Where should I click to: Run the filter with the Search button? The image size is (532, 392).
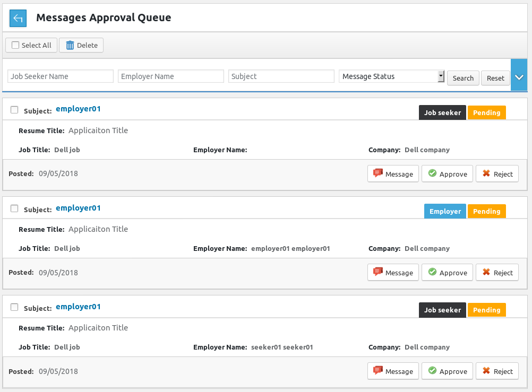pyautogui.click(x=463, y=78)
